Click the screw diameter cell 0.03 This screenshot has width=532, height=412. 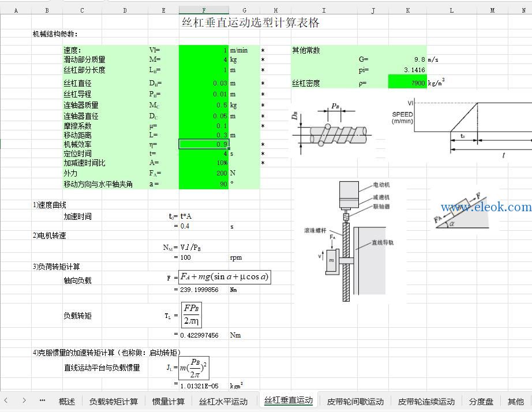coord(204,83)
